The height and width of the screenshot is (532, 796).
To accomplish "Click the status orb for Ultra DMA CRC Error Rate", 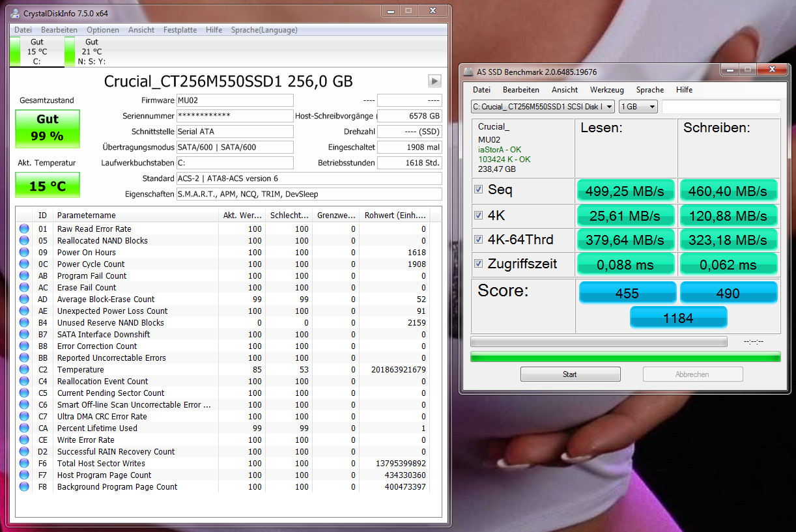I will 24,416.
